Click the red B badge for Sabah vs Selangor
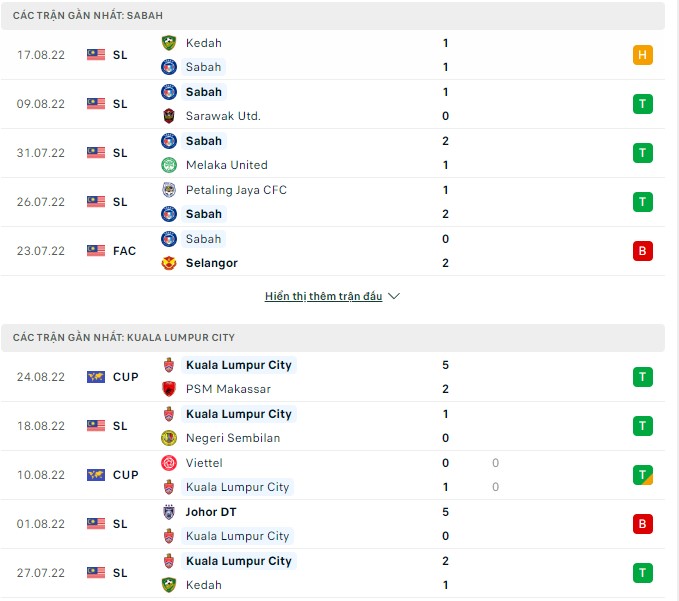 tap(643, 251)
